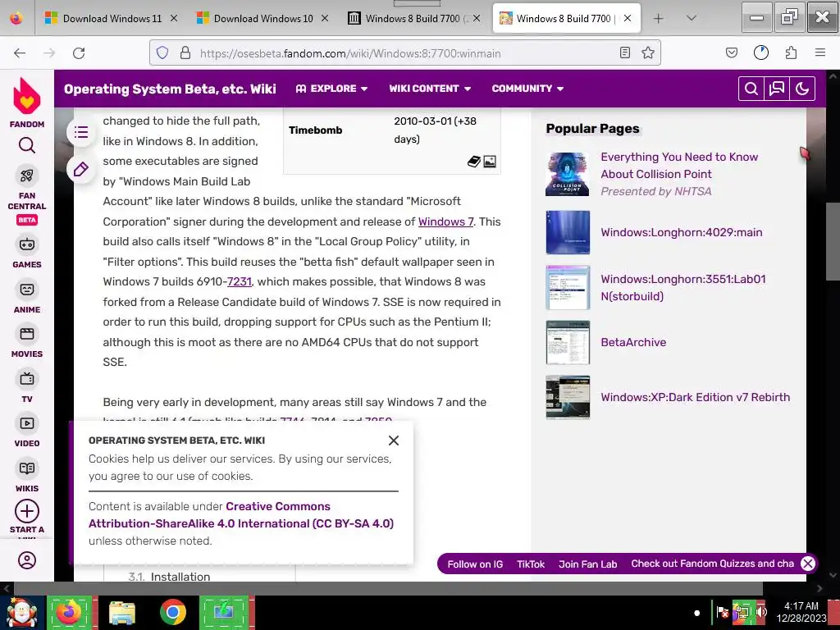This screenshot has height=630, width=840.
Task: Open Windows:XP:Dark Edition v7 Rebirth link
Action: [x=696, y=397]
